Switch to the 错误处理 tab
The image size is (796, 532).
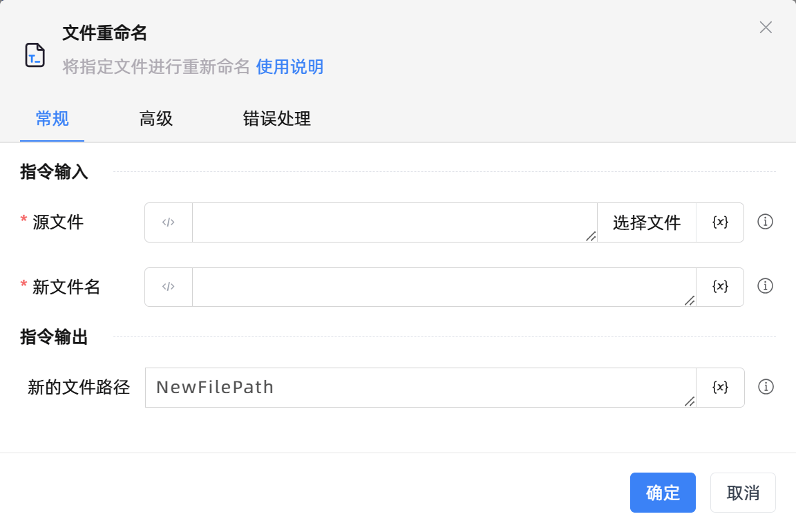276,119
